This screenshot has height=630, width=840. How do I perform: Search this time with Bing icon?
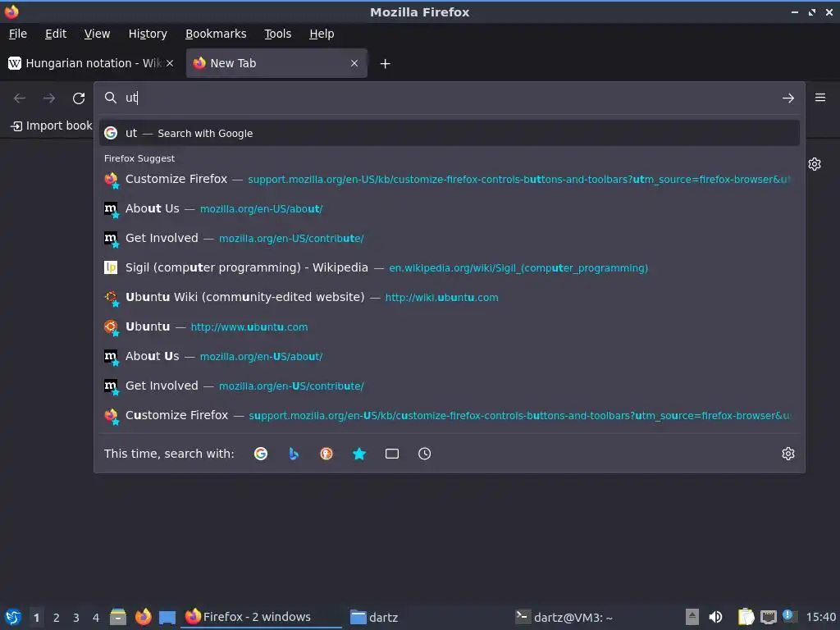click(294, 454)
